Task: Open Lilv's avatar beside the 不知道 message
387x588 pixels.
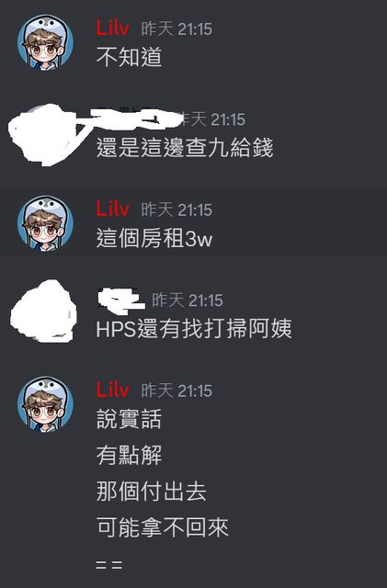Action: (x=45, y=43)
